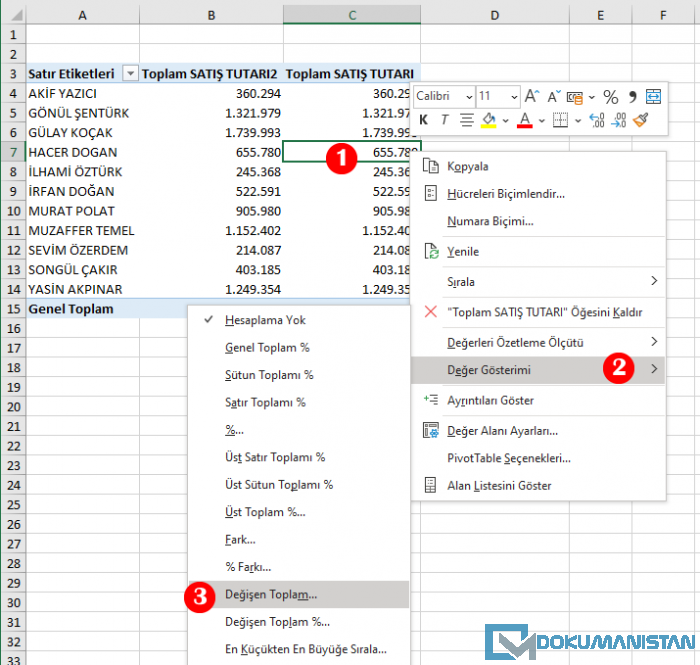The width and height of the screenshot is (700, 665).
Task: Choose Üst Sütun Toplamı %
Action: [279, 485]
